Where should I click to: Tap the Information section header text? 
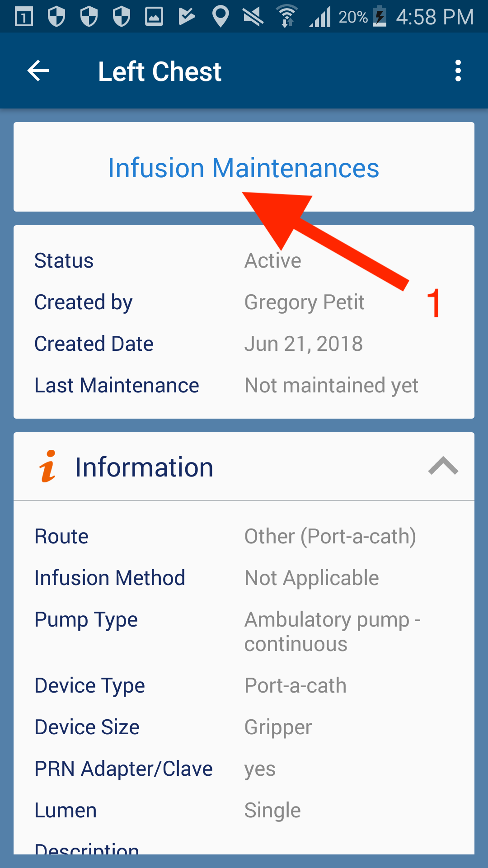(x=144, y=467)
